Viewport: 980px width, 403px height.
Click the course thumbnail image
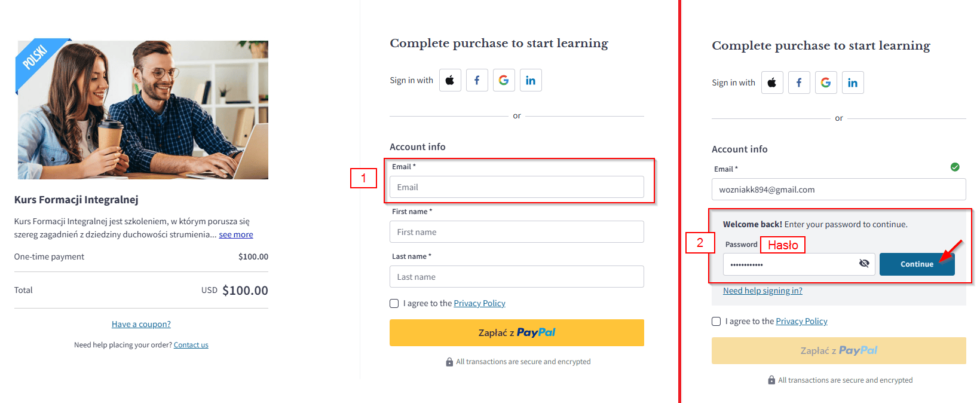143,110
